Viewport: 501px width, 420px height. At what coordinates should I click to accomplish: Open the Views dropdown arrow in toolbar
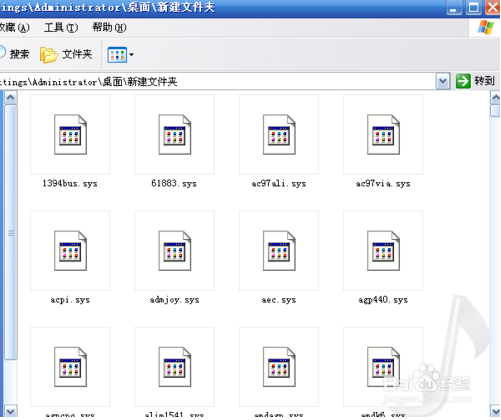pyautogui.click(x=131, y=55)
